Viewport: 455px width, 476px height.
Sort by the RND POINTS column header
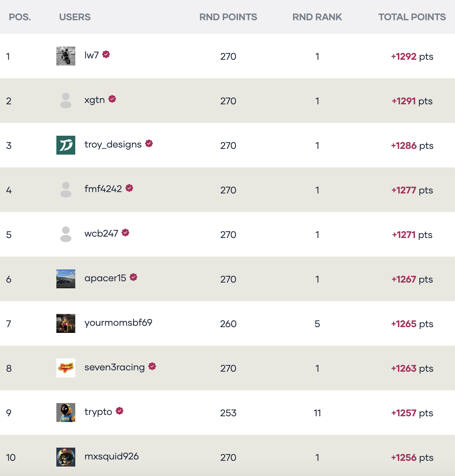pos(228,17)
